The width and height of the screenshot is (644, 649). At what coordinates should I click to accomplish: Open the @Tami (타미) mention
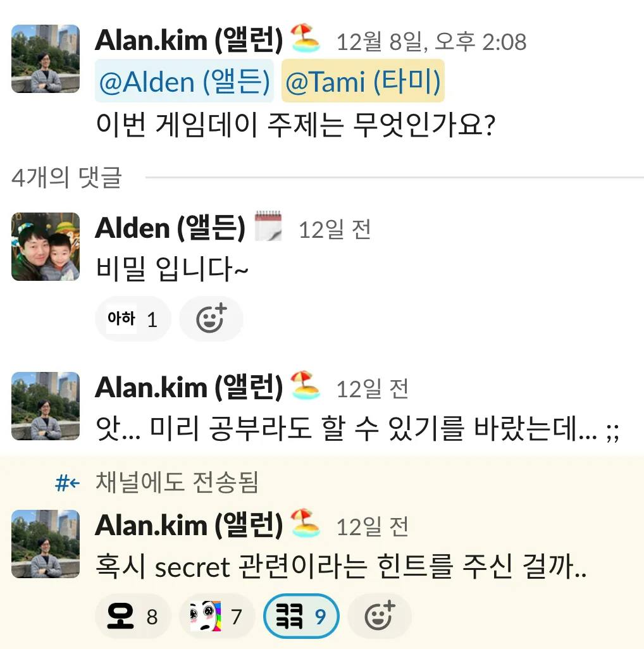tap(363, 81)
